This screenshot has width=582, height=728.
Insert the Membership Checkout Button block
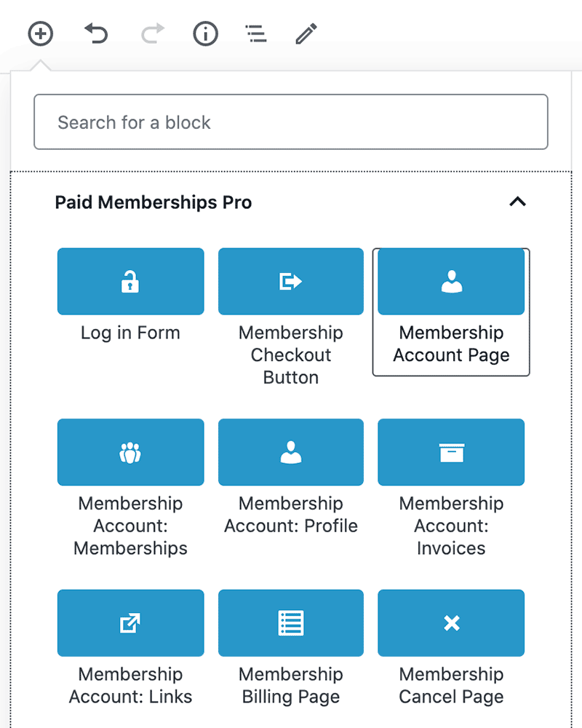[x=291, y=317]
